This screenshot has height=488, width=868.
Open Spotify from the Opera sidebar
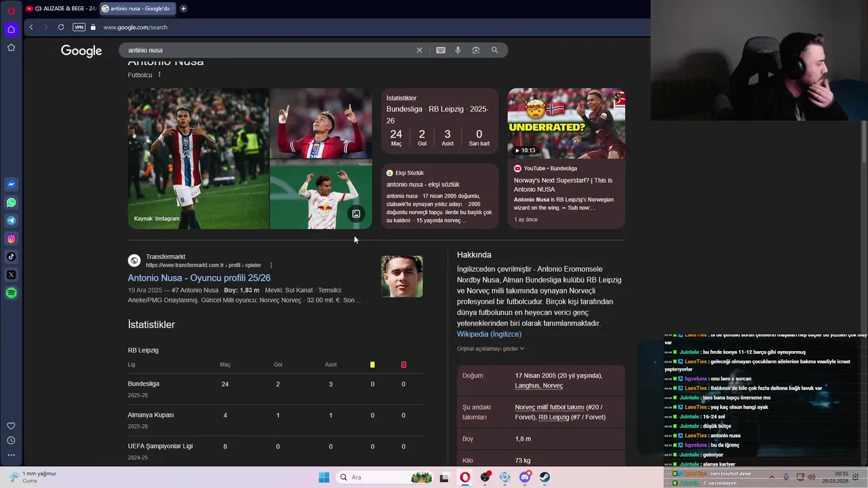[x=11, y=293]
